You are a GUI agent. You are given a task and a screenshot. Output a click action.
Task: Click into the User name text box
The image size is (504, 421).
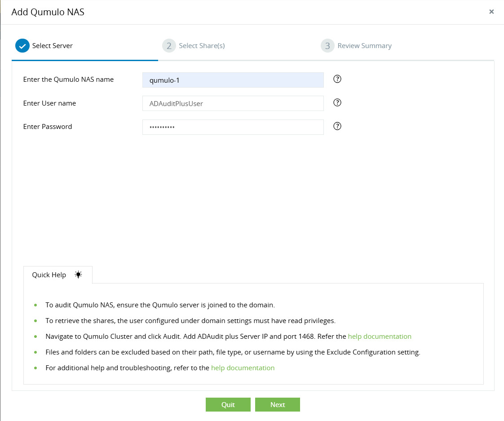tap(233, 103)
